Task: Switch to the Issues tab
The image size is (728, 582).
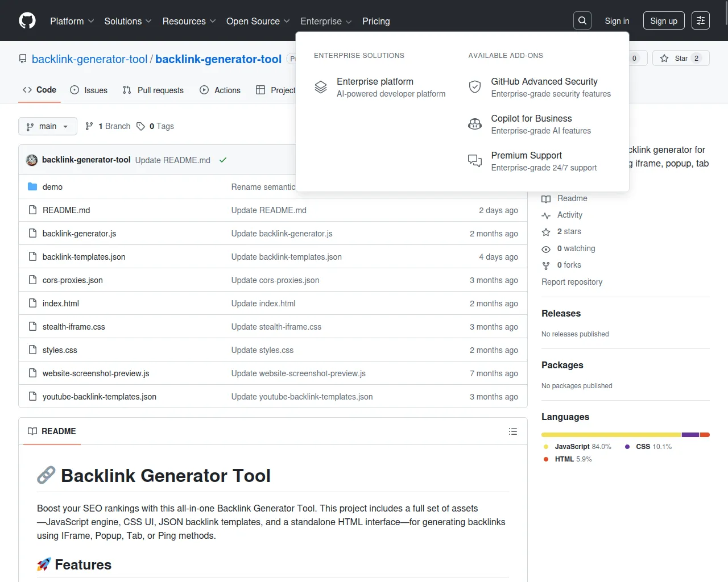Action: click(89, 90)
